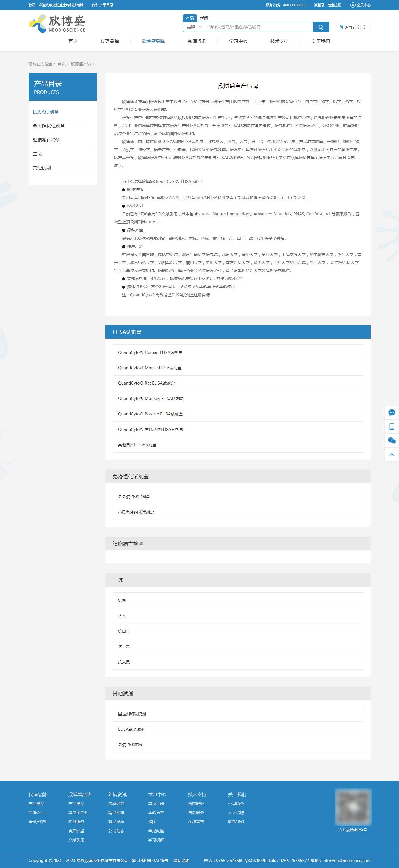Open the 学习中心 nav menu
This screenshot has height=868, width=399.
tap(238, 41)
